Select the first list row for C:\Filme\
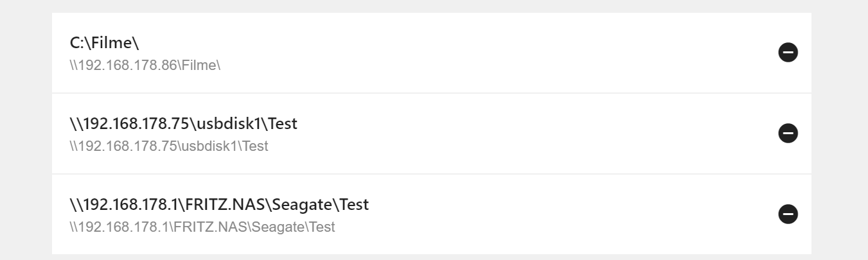The height and width of the screenshot is (260, 868). pos(432,53)
